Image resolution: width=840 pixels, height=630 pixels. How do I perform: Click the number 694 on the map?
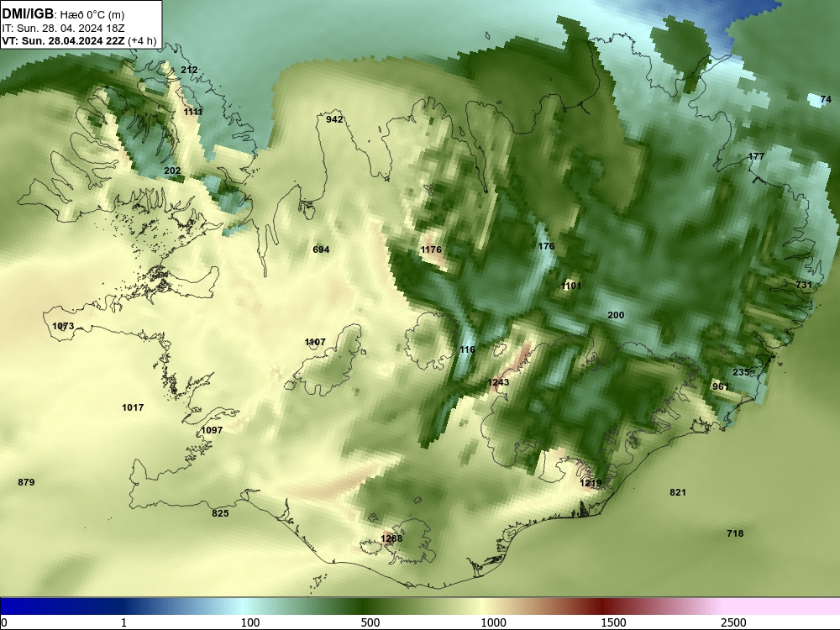coord(321,249)
